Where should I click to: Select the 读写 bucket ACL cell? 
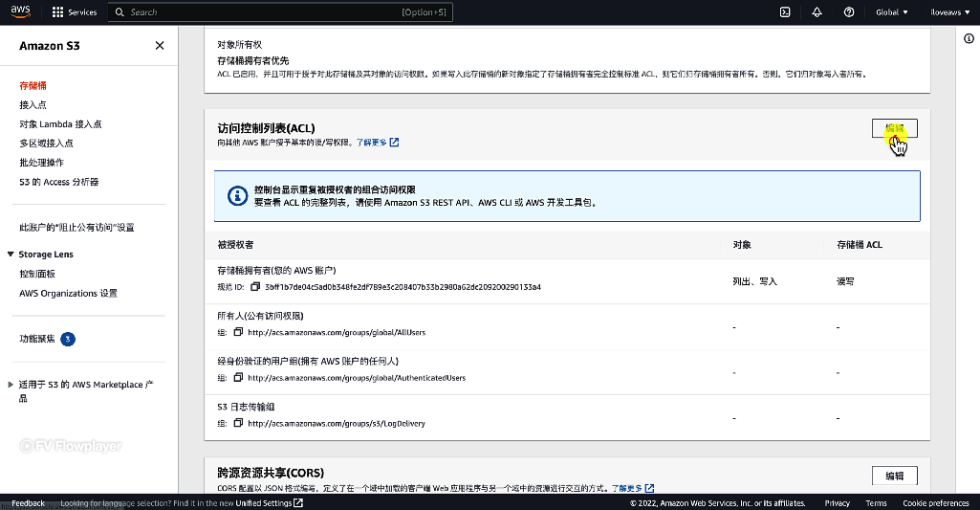pyautogui.click(x=845, y=281)
